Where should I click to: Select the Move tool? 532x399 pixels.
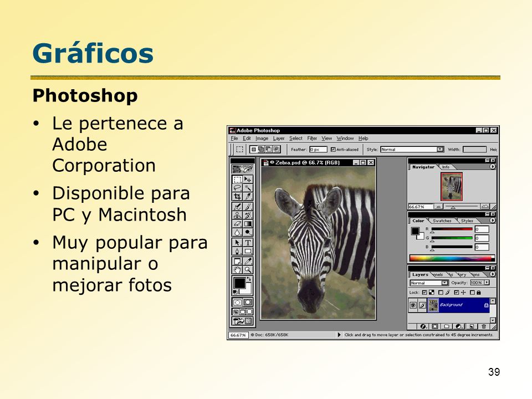click(x=248, y=180)
